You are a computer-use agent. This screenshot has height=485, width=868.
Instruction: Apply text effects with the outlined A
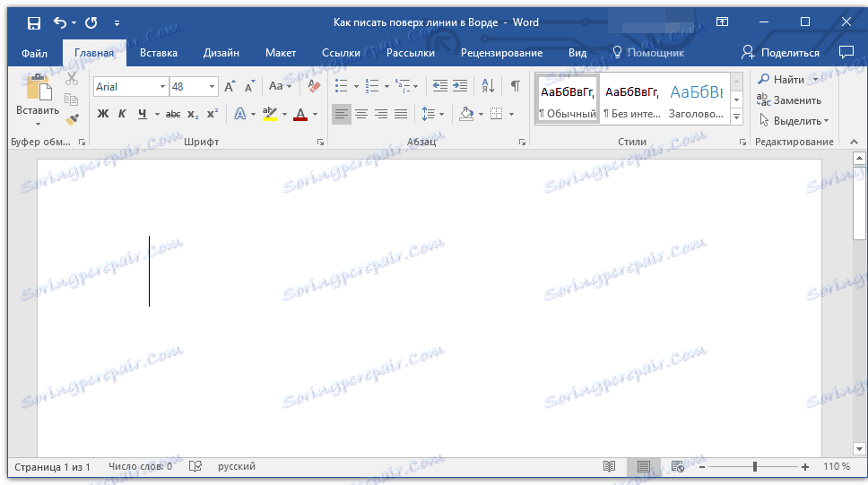coord(239,114)
